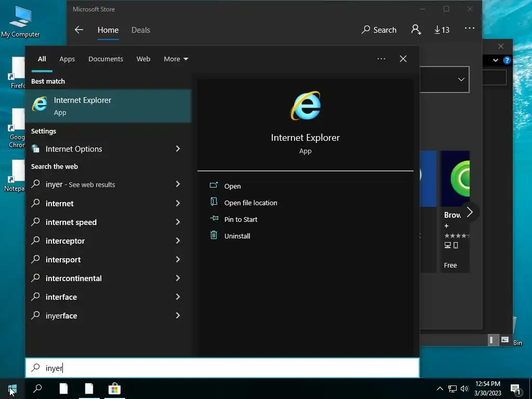The image size is (532, 399).
Task: Open the green browser app thumbnail in Store
Action: point(455,179)
